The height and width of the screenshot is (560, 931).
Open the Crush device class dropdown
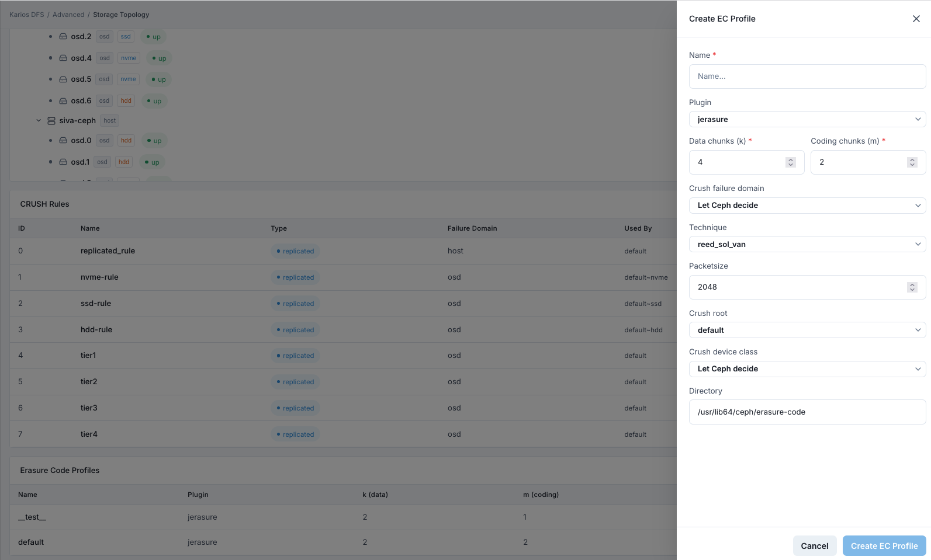pyautogui.click(x=807, y=369)
